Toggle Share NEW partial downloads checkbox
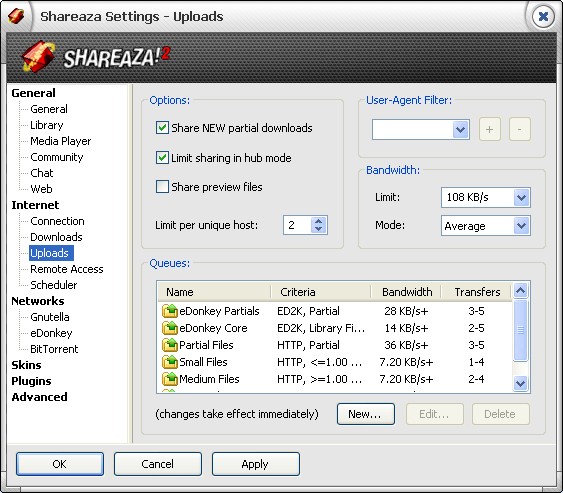The height and width of the screenshot is (493, 563). click(162, 128)
